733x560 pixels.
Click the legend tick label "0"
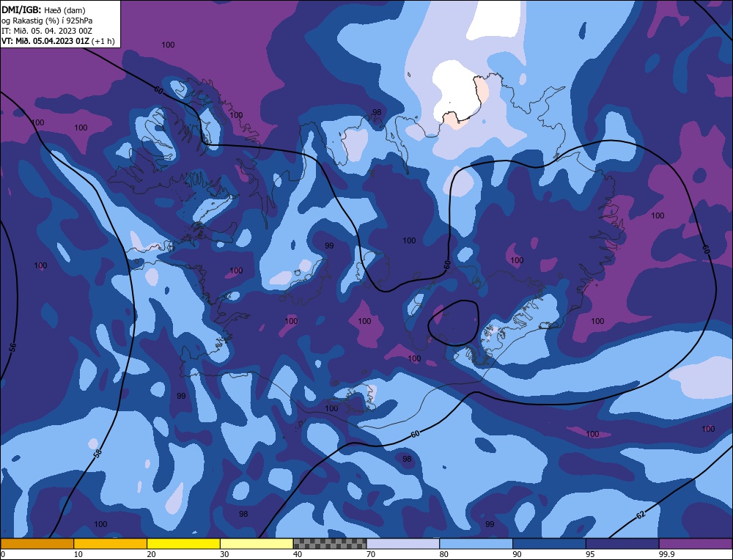click(3, 554)
